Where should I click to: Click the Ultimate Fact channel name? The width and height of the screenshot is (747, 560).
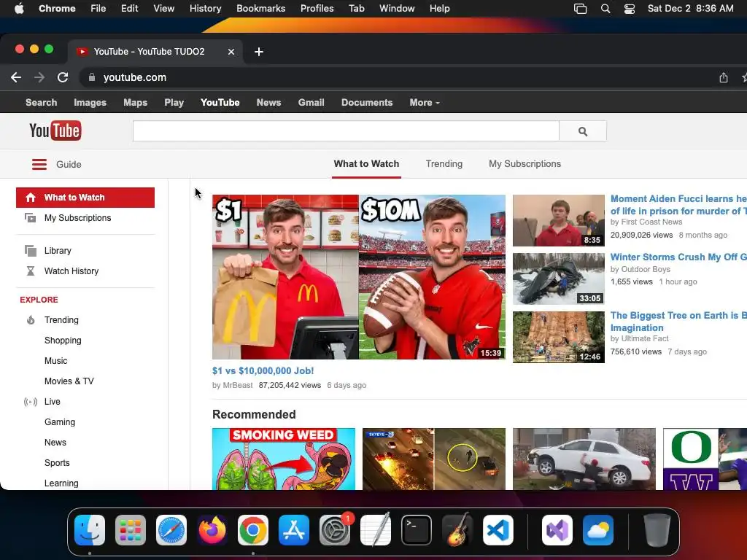pyautogui.click(x=645, y=338)
